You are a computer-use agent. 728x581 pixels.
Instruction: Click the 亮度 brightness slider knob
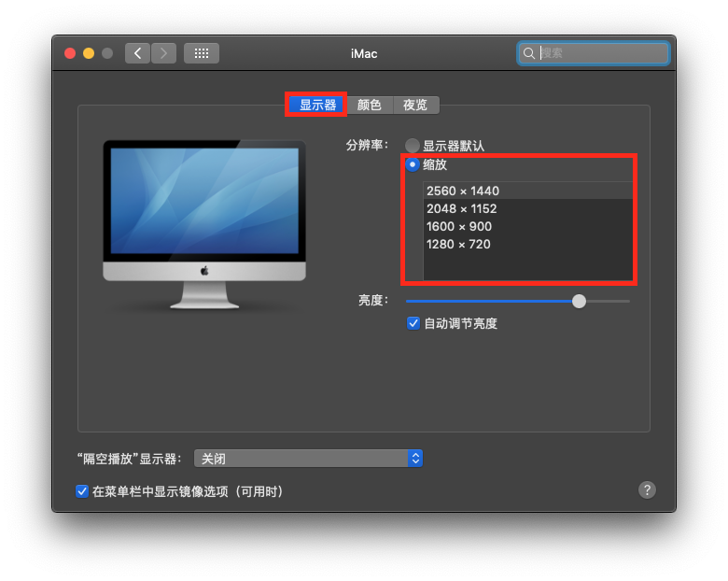tap(579, 301)
